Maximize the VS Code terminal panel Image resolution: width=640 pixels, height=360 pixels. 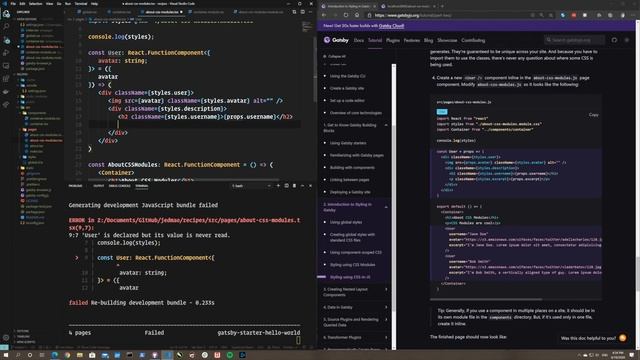pos(302,186)
